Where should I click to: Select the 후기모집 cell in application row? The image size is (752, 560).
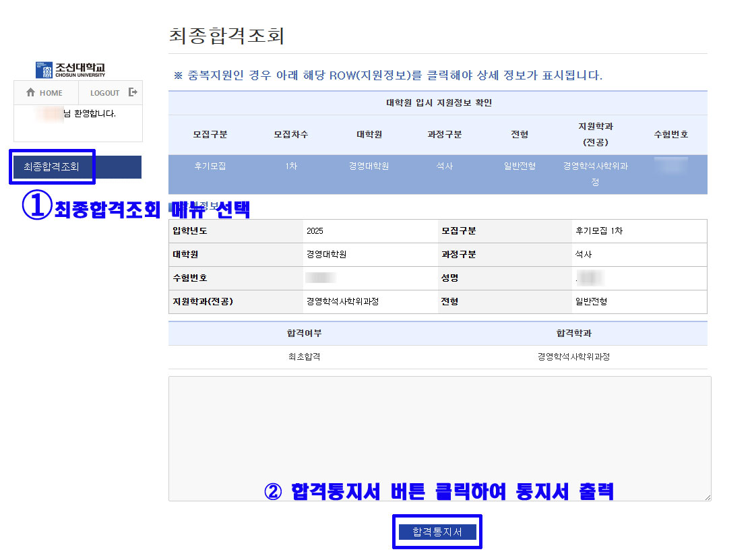pos(210,166)
